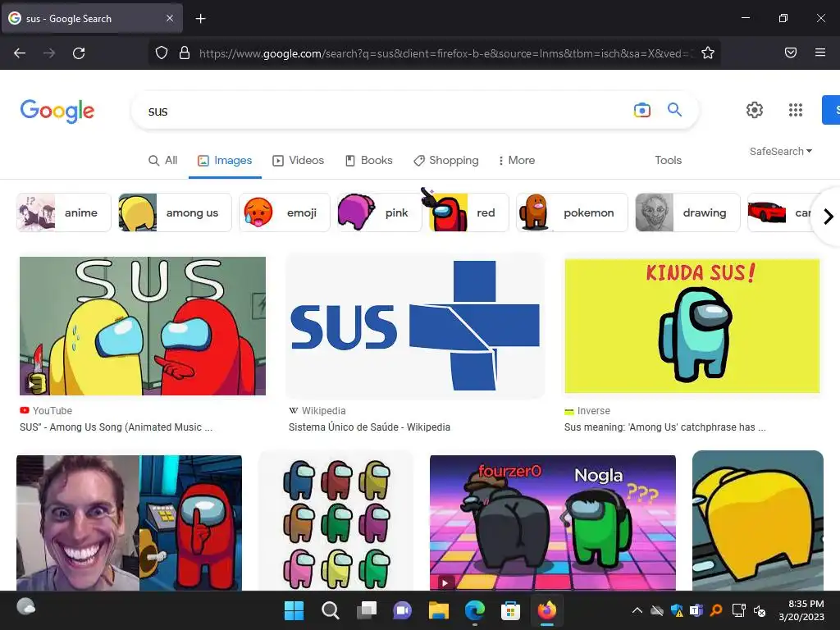
Task: Open the yellow and red SUS thumbnail
Action: [143, 326]
